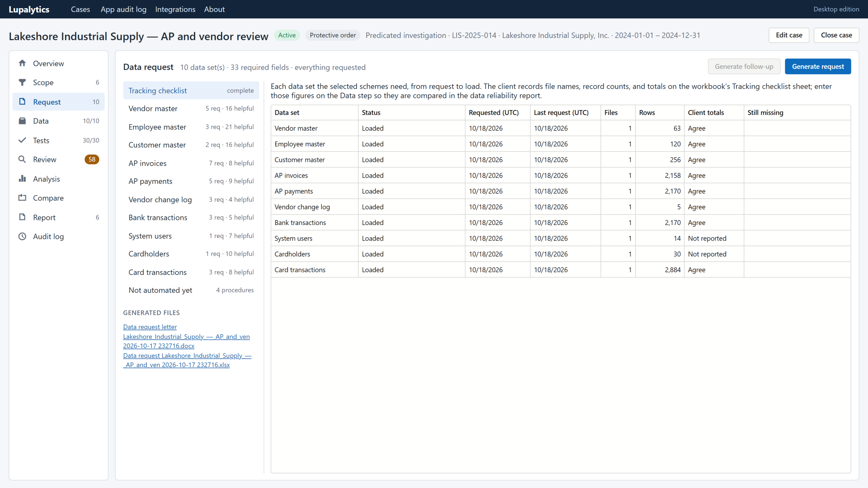
Task: Click the Overview home icon
Action: pos(22,63)
